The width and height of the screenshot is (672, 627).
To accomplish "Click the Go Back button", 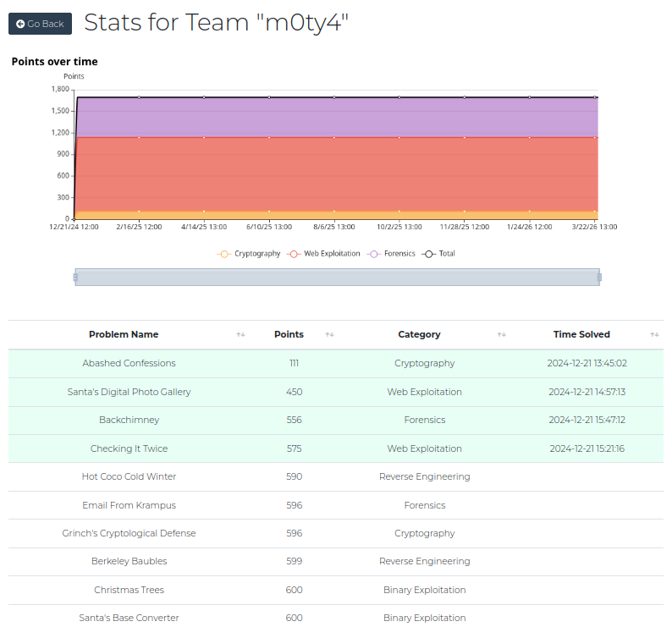I will click(40, 24).
